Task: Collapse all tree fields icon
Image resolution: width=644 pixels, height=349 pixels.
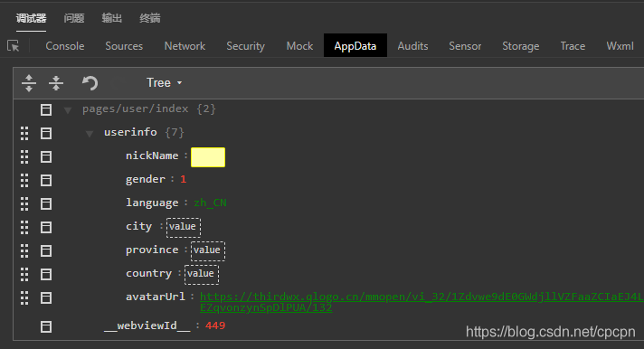Action: [56, 83]
